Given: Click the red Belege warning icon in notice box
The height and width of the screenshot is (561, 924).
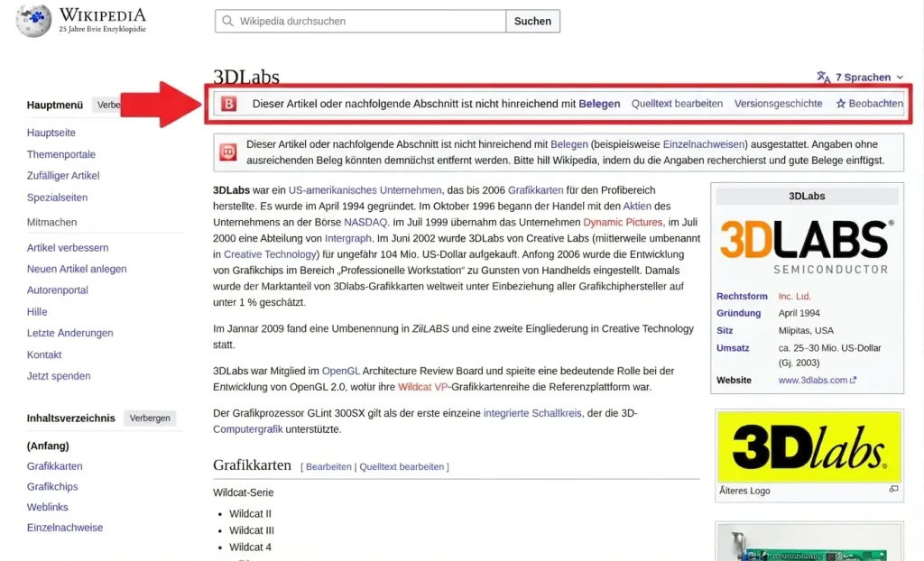Looking at the screenshot, I should [x=228, y=152].
